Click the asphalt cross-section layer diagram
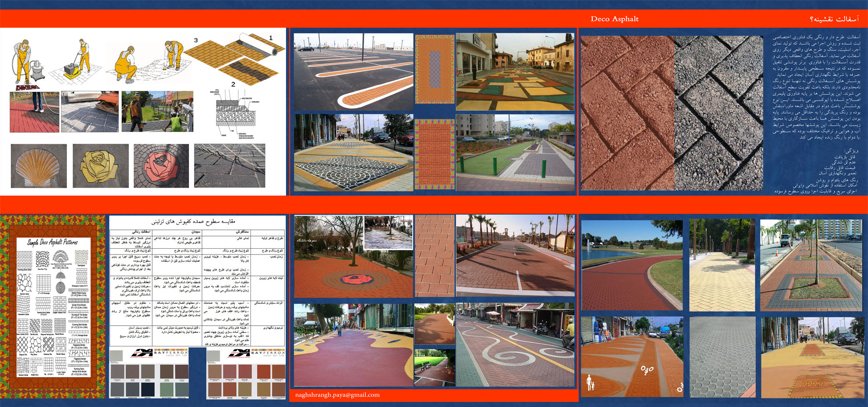The width and height of the screenshot is (868, 407). tap(233, 113)
